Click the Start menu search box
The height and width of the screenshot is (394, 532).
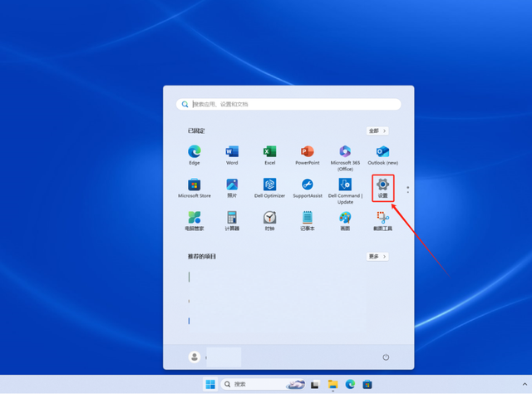click(288, 104)
